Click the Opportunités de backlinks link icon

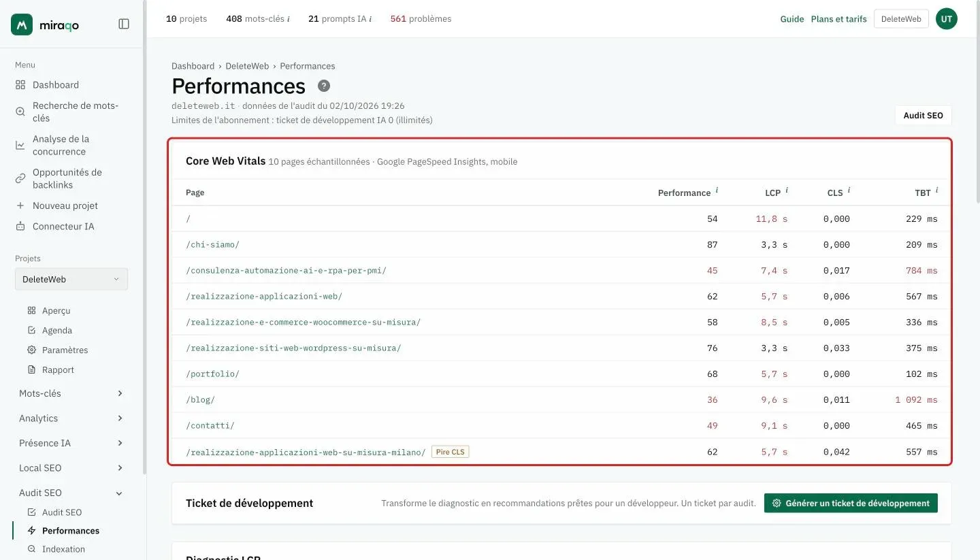(20, 179)
